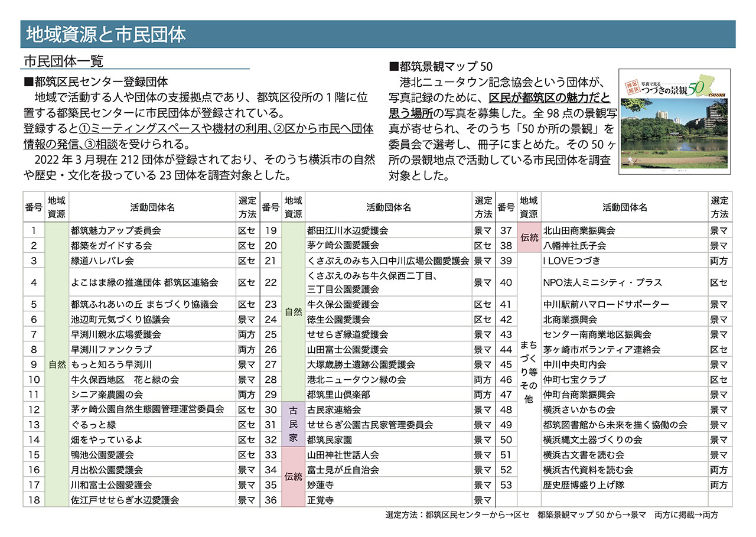Image resolution: width=756 pixels, height=537 pixels.
Task: Select NPO法人ミニシティ・プラス
Action: point(602,283)
